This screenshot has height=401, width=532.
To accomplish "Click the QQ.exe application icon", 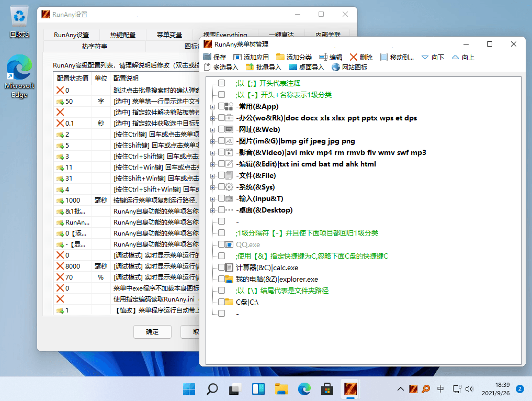I will (229, 244).
